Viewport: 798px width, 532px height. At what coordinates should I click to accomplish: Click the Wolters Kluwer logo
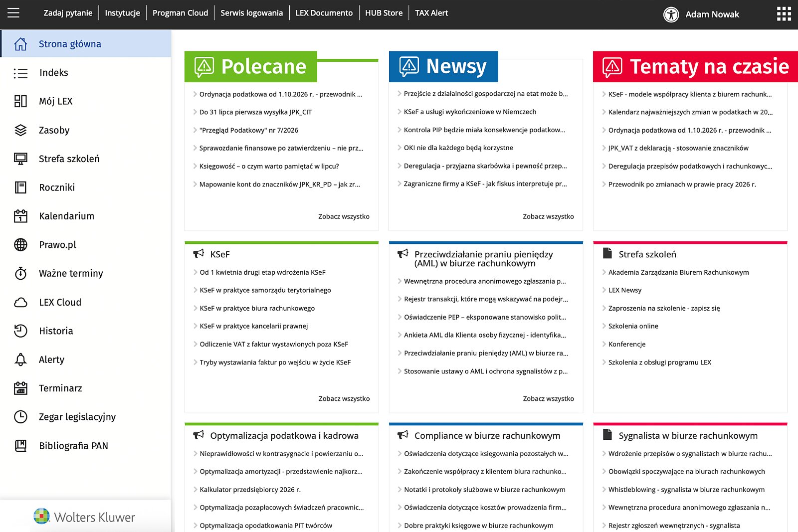[x=84, y=517]
